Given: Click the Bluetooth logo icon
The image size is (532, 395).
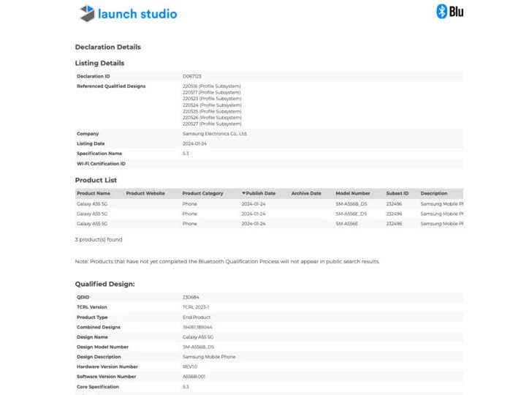Looking at the screenshot, I should point(441,12).
